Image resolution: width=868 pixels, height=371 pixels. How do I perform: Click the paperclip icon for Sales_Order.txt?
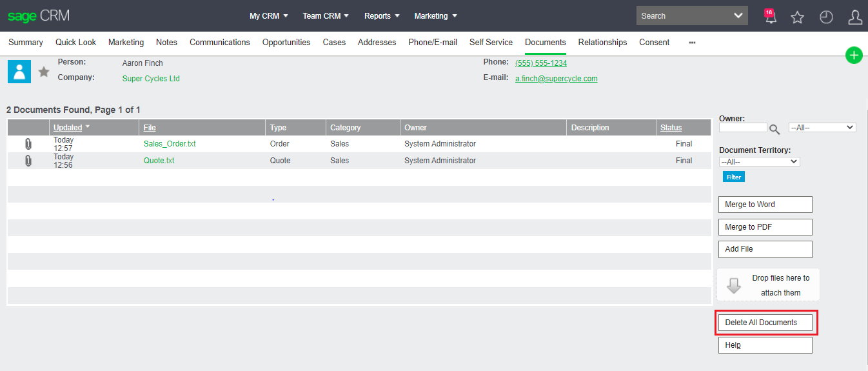28,144
